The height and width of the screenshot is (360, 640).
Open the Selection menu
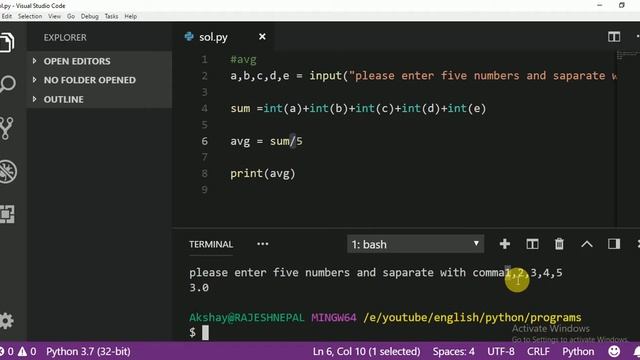click(x=30, y=16)
